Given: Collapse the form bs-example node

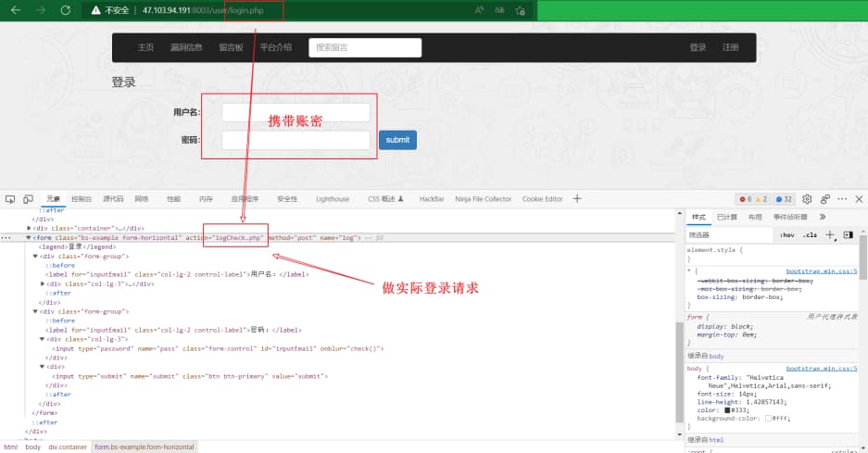Looking at the screenshot, I should [28, 237].
